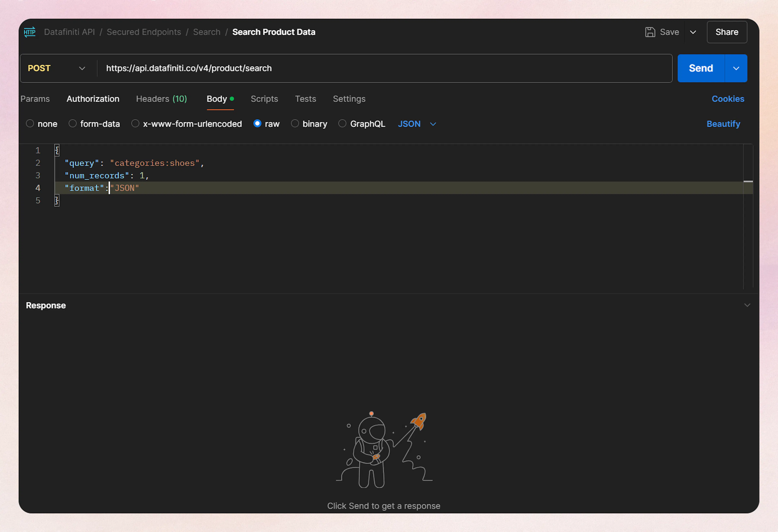Switch to the Tests tab
778x532 pixels.
click(305, 99)
